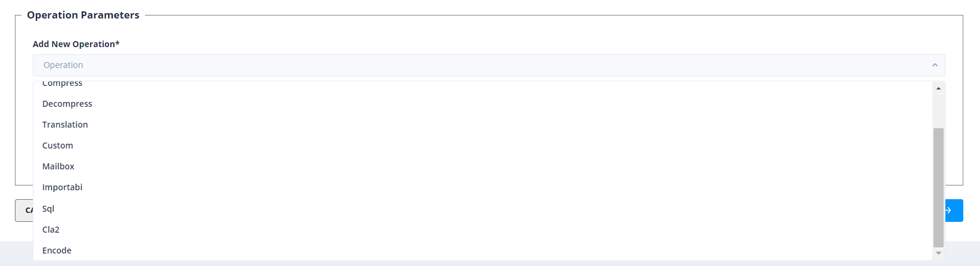Click the Operation placeholder text

[63, 65]
